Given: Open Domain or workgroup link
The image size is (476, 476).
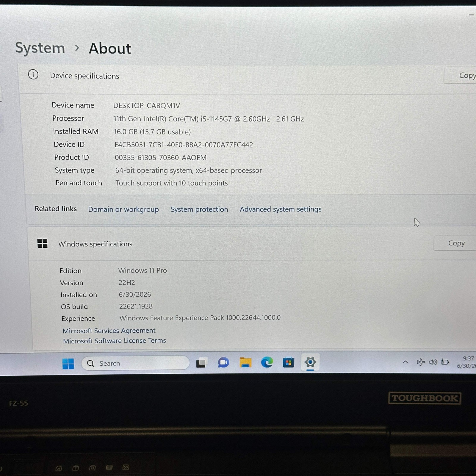Looking at the screenshot, I should [123, 209].
